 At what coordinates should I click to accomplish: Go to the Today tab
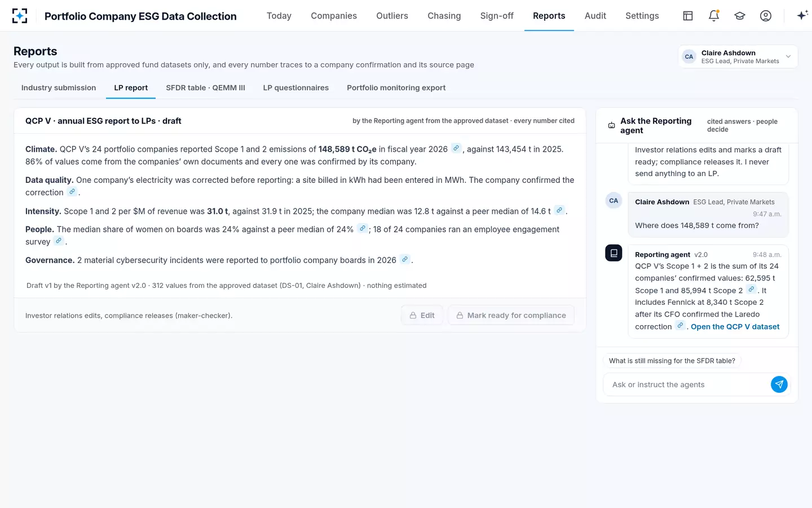tap(279, 16)
